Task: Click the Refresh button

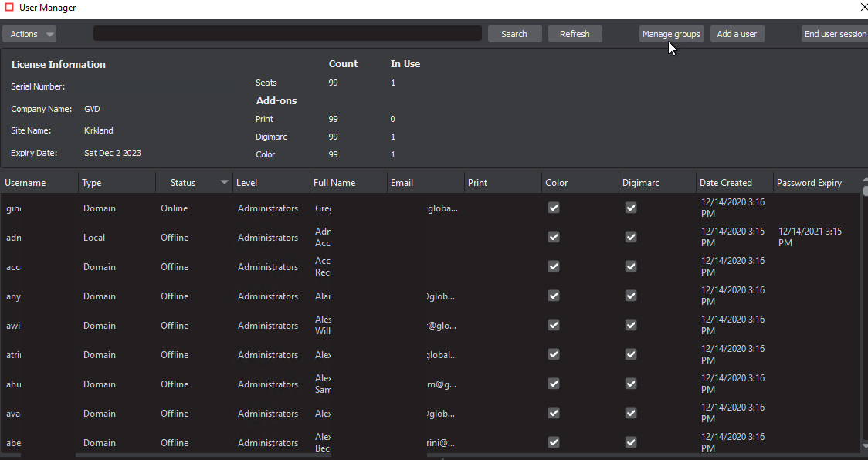Action: point(575,34)
